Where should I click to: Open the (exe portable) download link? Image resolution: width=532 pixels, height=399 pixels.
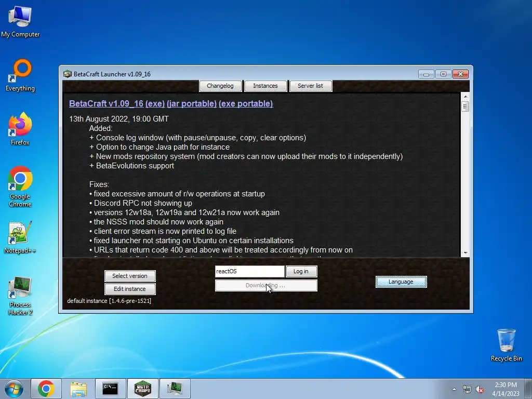(x=246, y=104)
